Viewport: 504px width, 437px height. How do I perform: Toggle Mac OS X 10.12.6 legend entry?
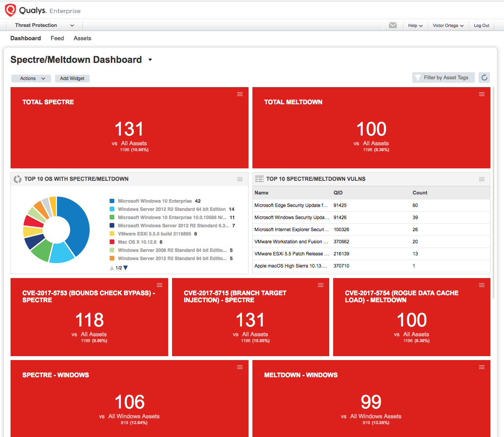coord(137,242)
